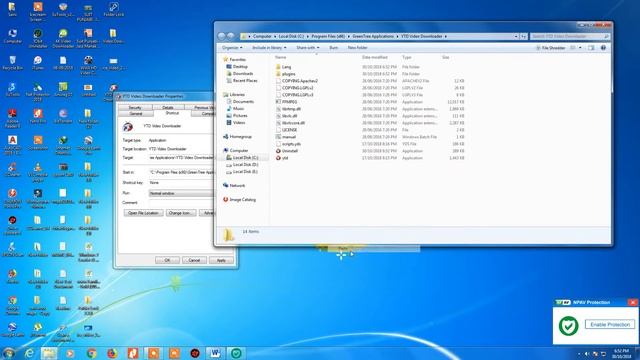Open the Organize dropdown menu
Viewport: 640px width, 360px height.
coord(232,48)
